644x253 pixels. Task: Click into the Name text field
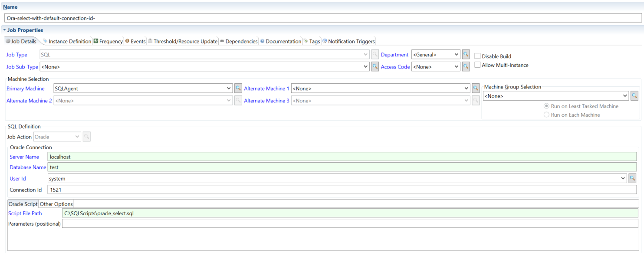[x=323, y=18]
